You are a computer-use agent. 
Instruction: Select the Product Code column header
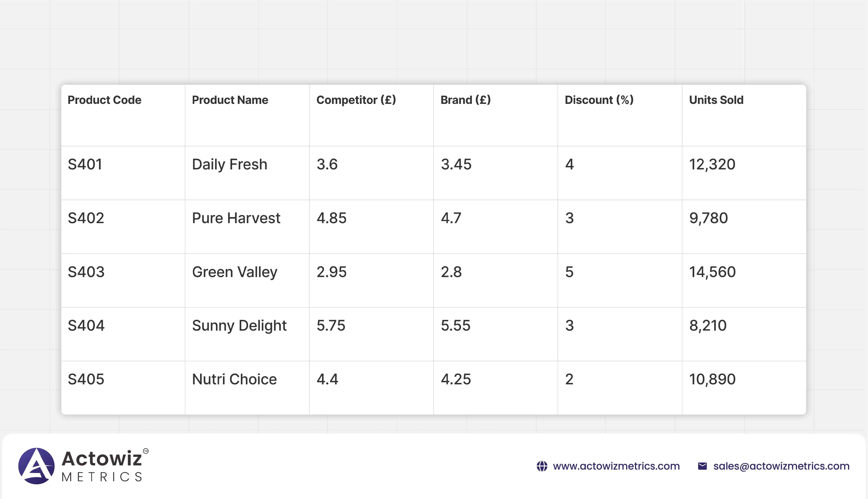104,100
